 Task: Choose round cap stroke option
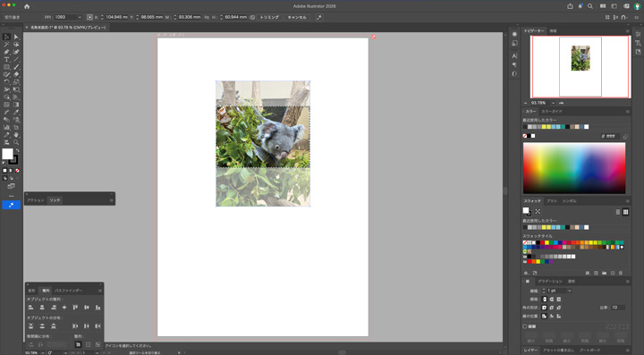click(x=552, y=300)
